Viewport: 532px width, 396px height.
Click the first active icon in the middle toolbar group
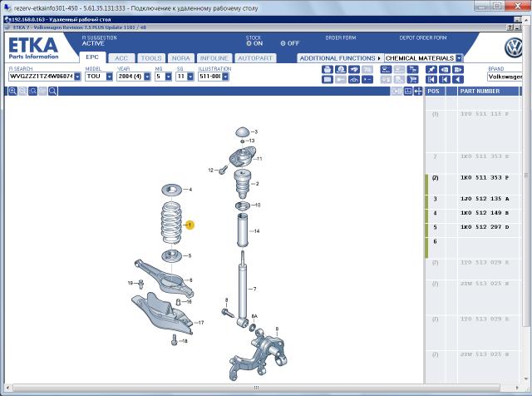point(386,70)
